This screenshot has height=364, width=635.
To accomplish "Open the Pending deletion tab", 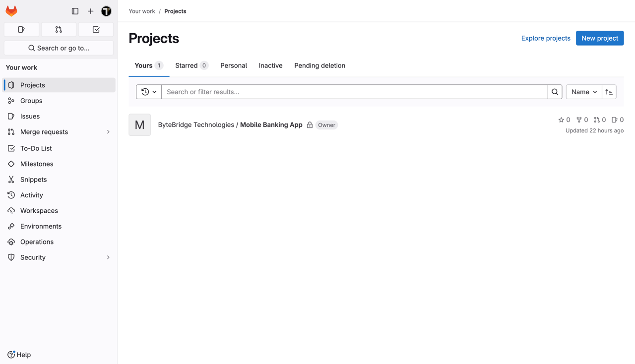I will point(319,65).
